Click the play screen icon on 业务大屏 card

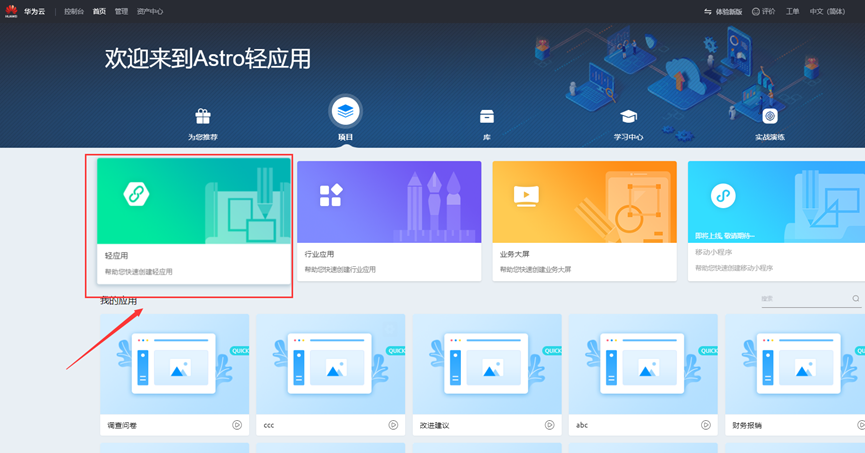coord(526,196)
